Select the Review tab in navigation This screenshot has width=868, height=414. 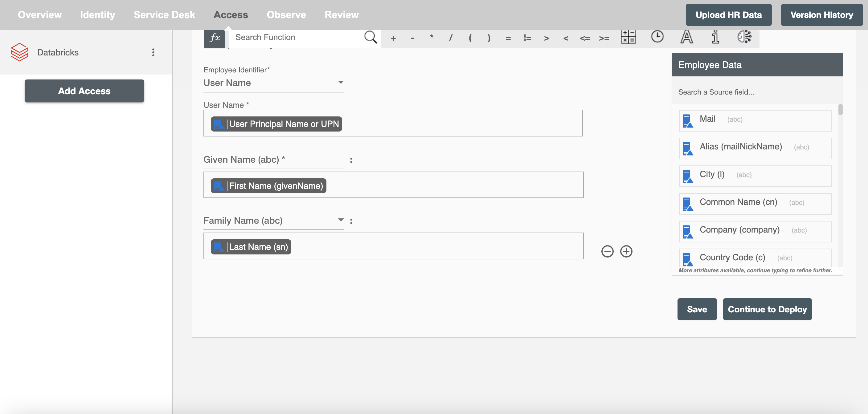(341, 14)
